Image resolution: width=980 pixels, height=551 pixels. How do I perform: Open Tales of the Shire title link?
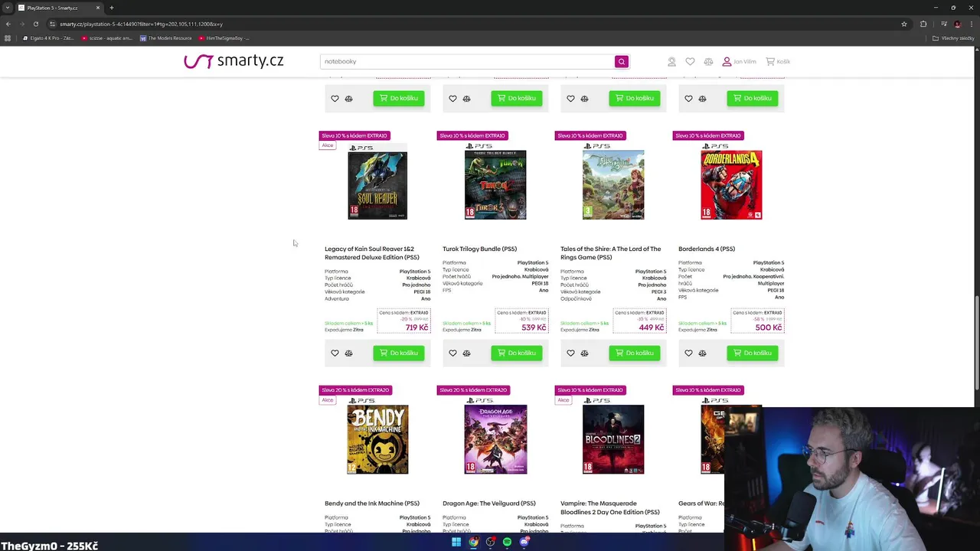click(610, 253)
